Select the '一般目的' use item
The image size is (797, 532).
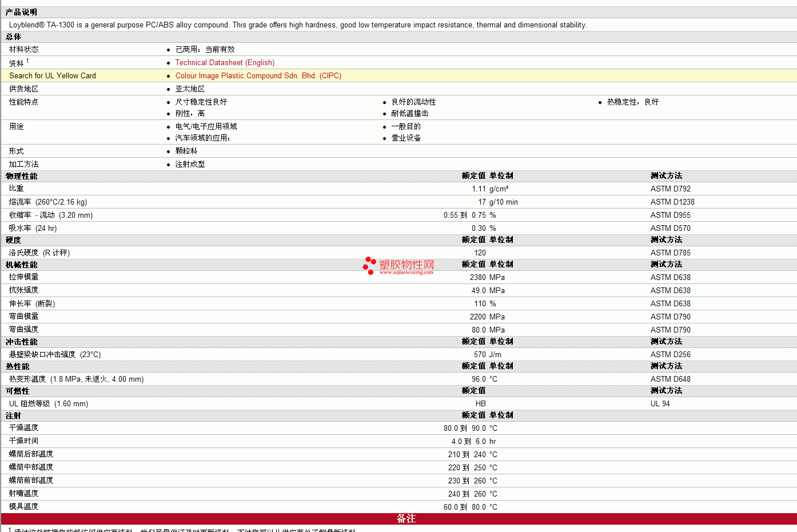click(407, 127)
